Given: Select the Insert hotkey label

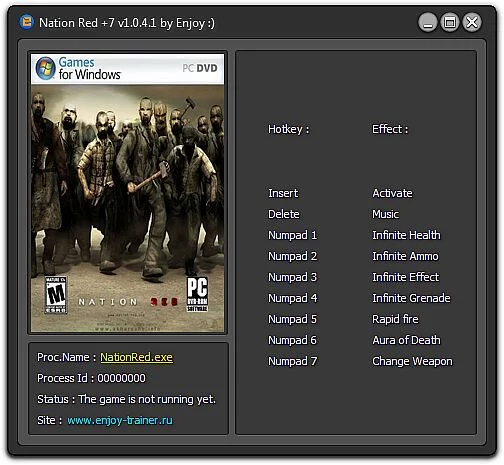Looking at the screenshot, I should [x=283, y=193].
